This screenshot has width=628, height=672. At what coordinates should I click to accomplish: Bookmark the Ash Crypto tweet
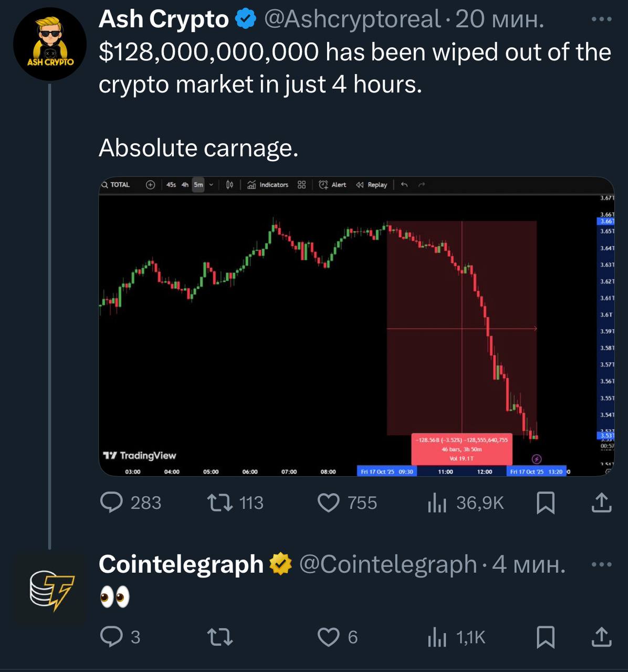[x=546, y=502]
